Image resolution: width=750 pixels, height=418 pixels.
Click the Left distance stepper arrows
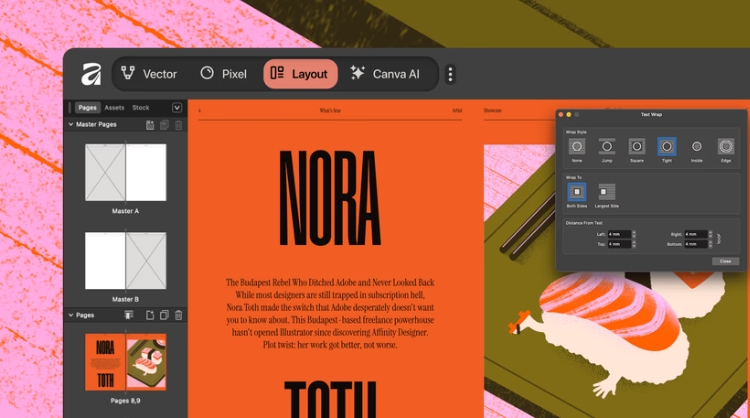coord(634,234)
